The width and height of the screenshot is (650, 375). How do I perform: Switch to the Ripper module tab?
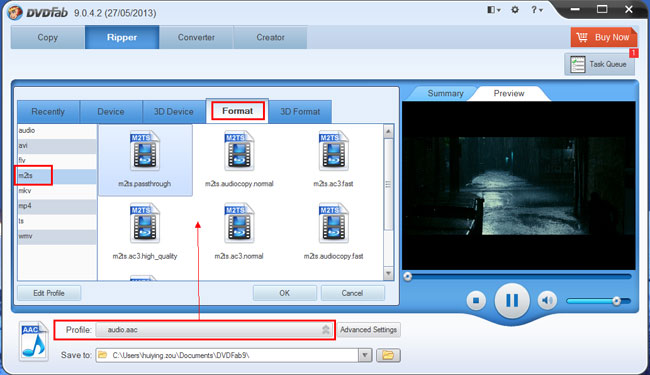coord(122,37)
